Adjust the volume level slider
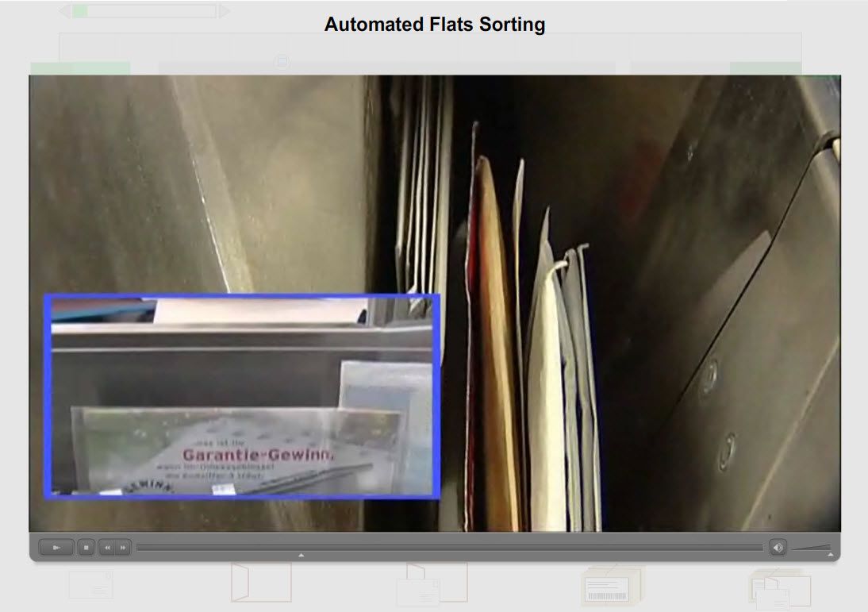 811,548
